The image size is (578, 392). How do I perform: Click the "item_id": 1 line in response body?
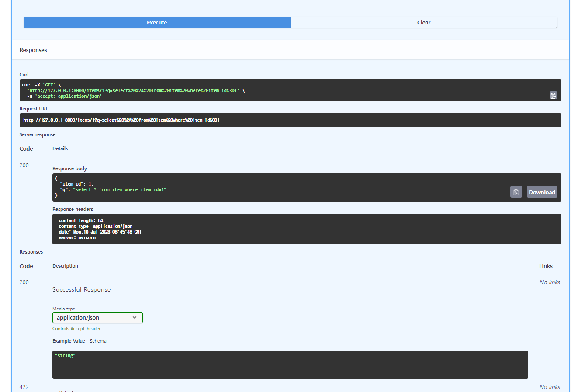point(76,184)
